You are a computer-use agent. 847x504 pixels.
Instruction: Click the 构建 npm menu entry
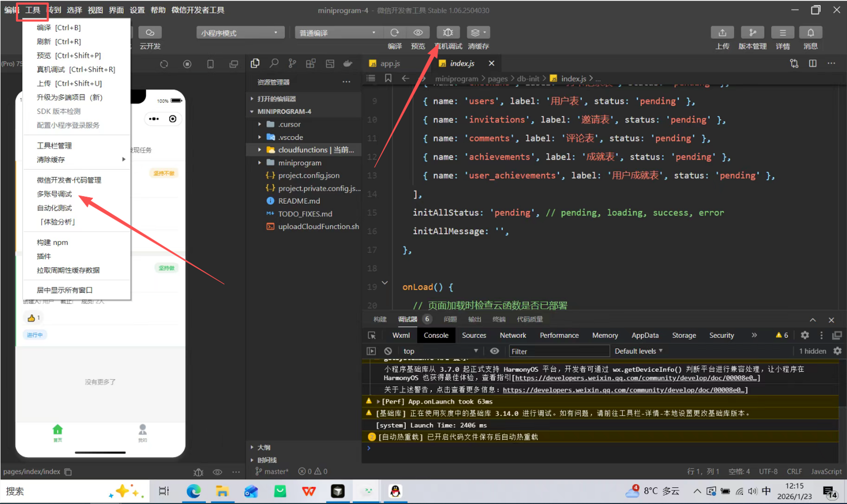tap(52, 242)
